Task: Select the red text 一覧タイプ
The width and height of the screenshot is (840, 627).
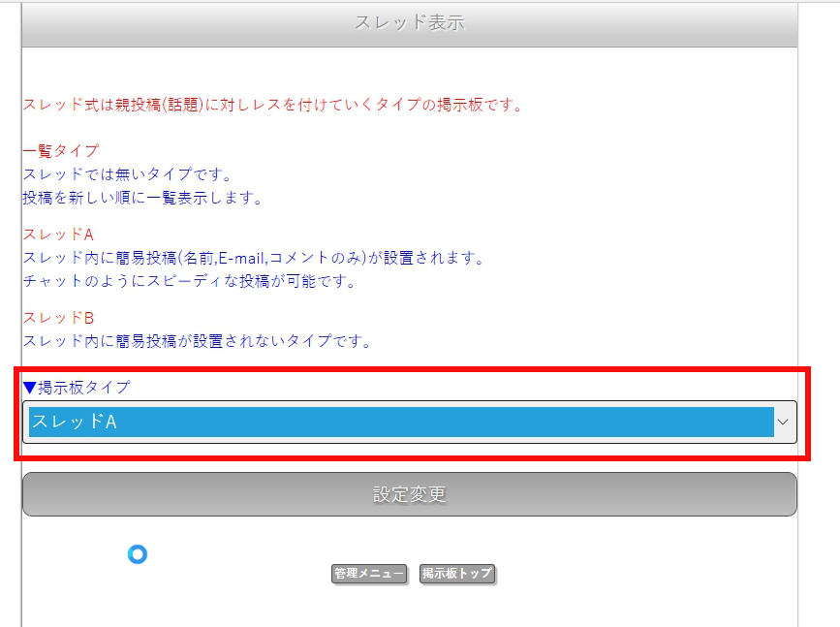Action: pyautogui.click(x=61, y=151)
